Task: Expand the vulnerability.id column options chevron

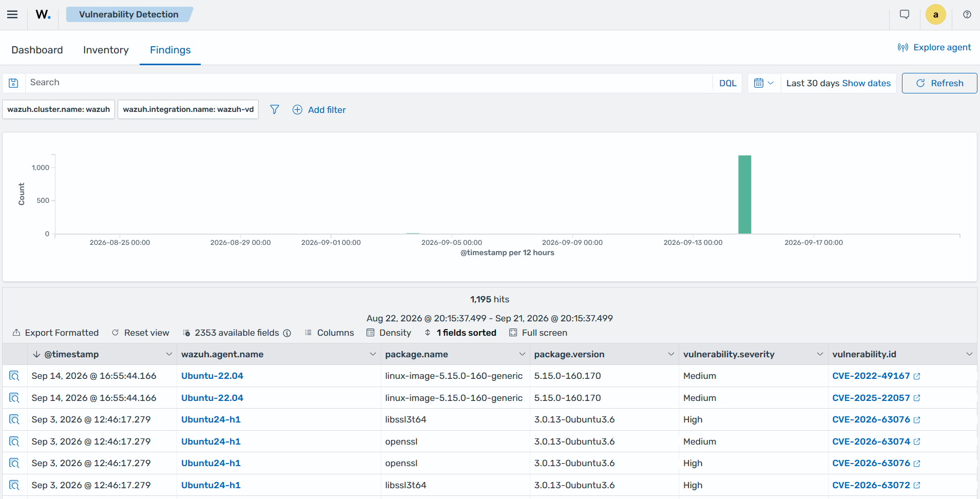Action: click(x=969, y=354)
